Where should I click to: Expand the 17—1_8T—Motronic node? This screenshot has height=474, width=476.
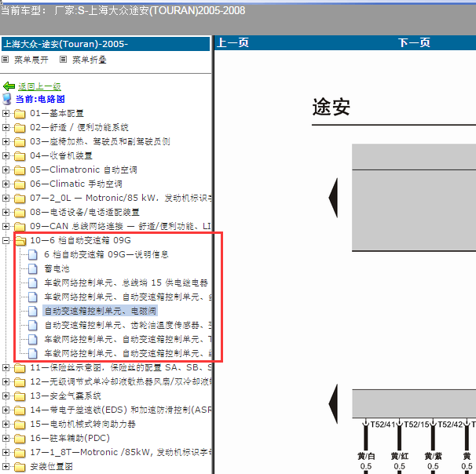(x=5, y=453)
